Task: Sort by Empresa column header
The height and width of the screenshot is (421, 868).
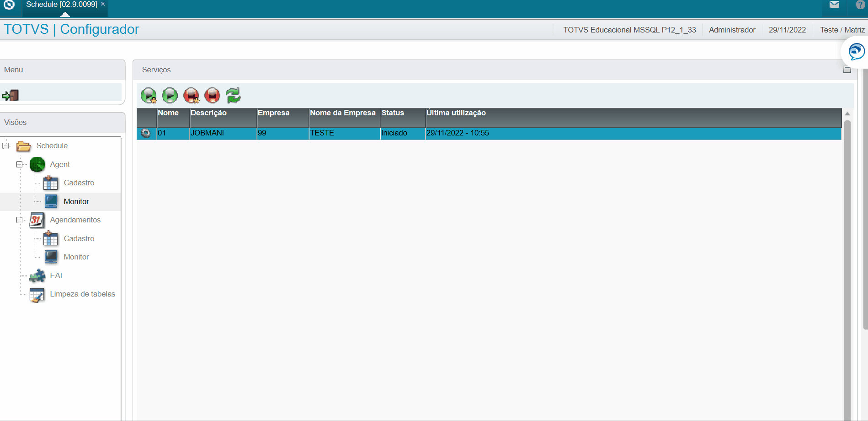Action: tap(283, 118)
